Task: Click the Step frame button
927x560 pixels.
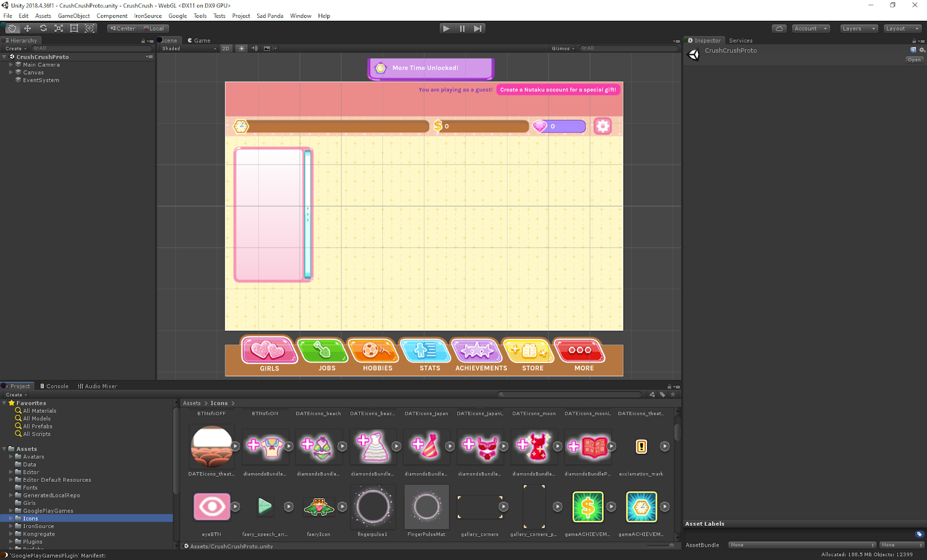Action: [477, 28]
